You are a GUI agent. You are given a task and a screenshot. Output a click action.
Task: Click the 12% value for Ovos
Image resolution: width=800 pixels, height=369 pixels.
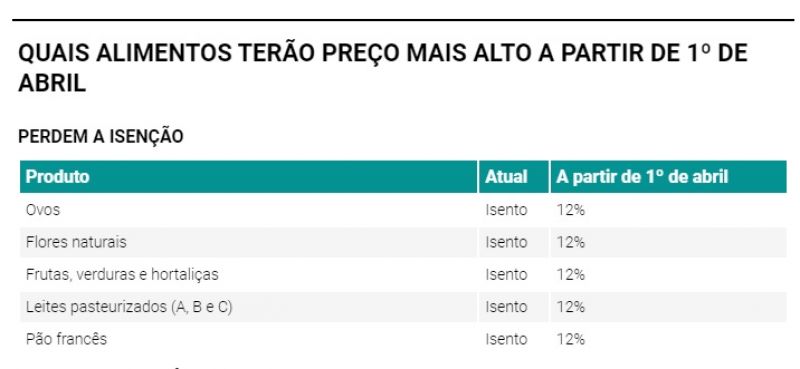coord(570,210)
